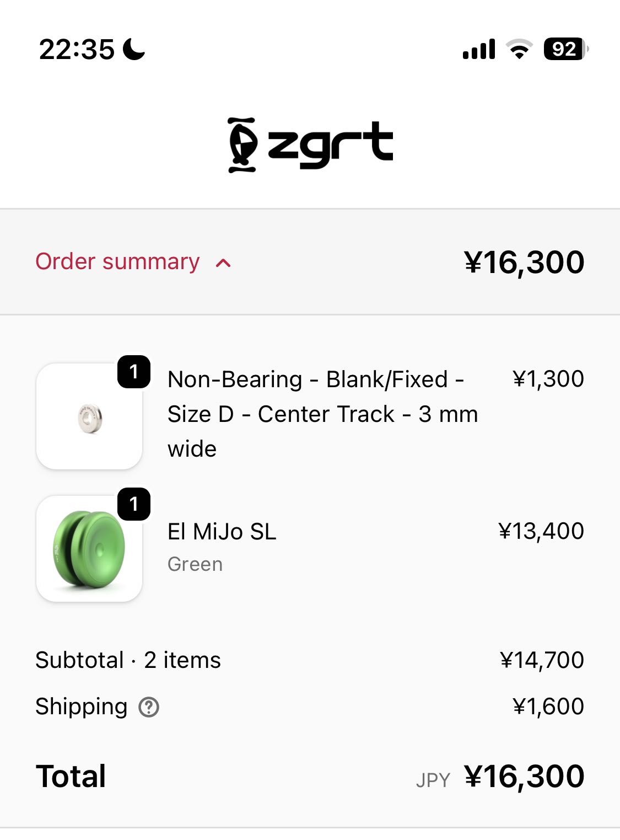
Task: Collapse the order summary chevron
Action: pos(223,263)
